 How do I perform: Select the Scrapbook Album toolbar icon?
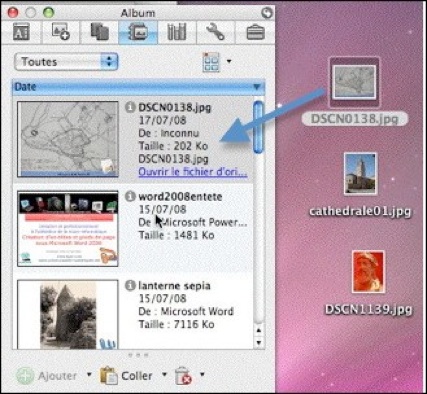[x=138, y=32]
